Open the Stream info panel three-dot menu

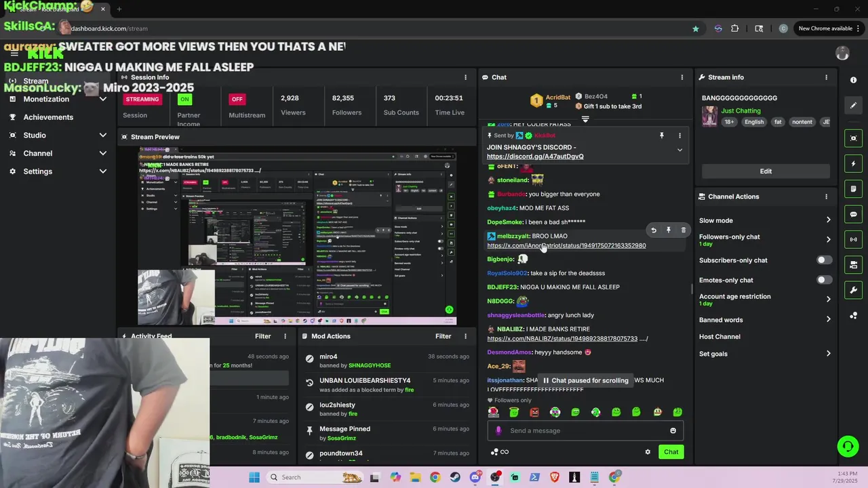click(826, 77)
